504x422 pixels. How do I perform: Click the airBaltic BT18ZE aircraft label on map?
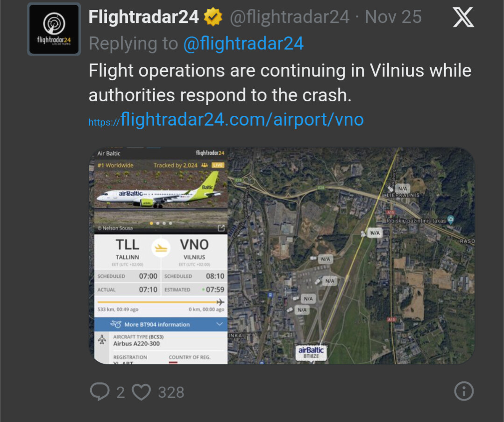pyautogui.click(x=311, y=352)
